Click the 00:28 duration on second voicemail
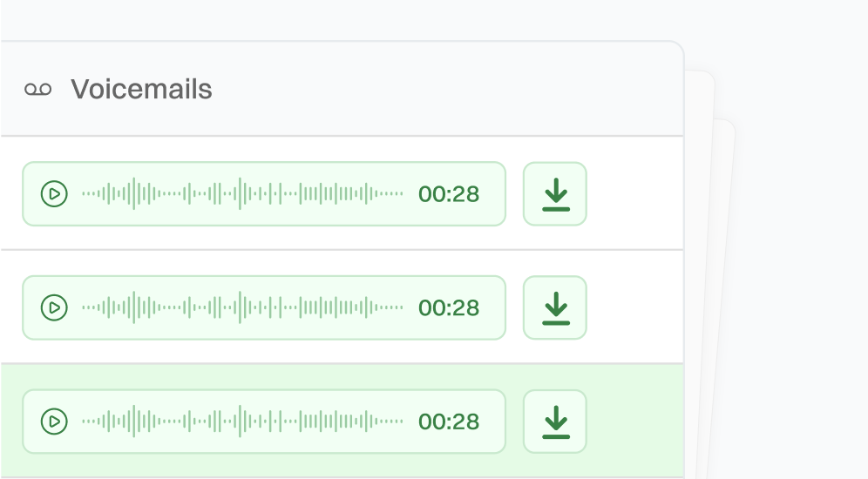 (x=449, y=307)
